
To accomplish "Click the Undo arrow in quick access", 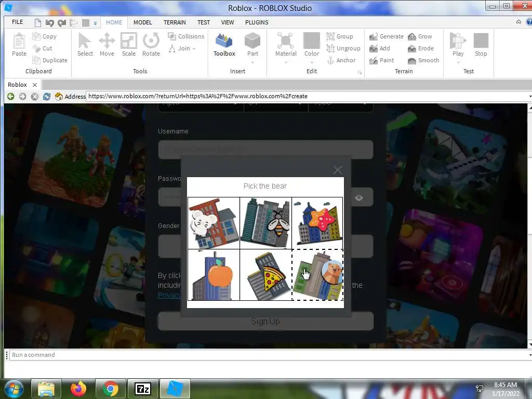I will (49, 23).
